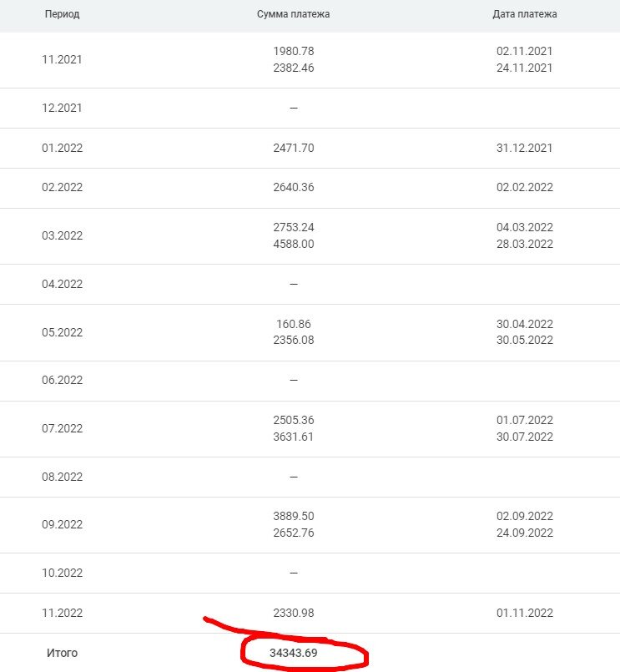Click payment amount 1980.78

point(294,51)
